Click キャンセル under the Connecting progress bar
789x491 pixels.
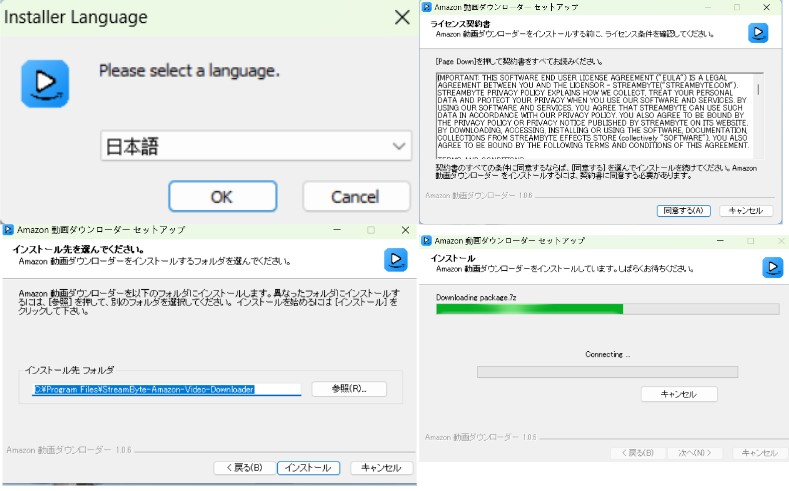[679, 394]
